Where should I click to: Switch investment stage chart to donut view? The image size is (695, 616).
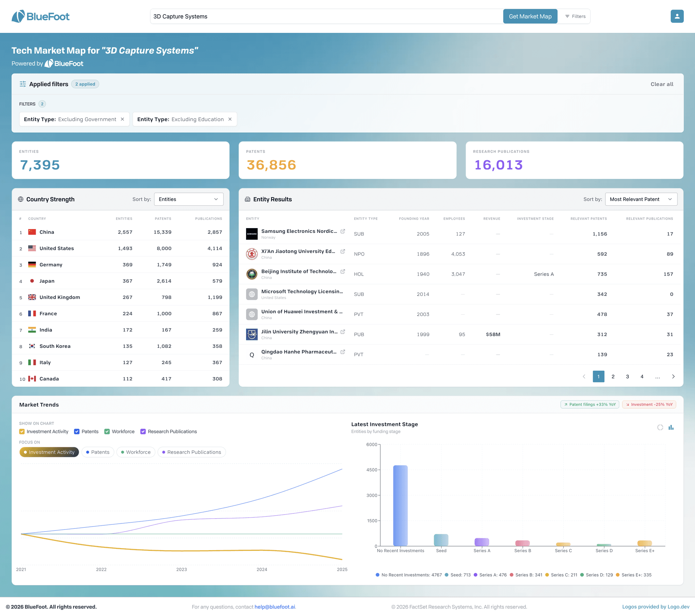coord(660,427)
